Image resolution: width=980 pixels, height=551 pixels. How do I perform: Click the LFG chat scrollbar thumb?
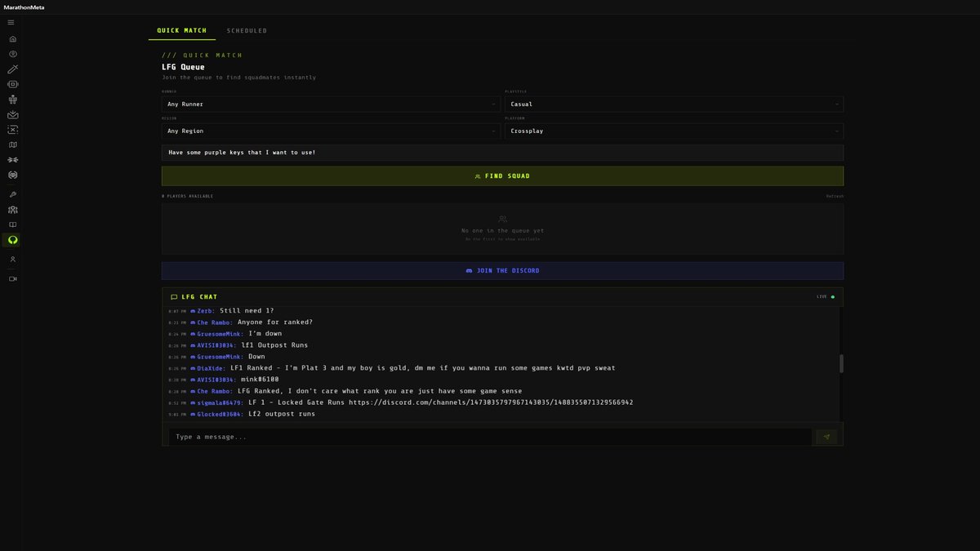click(841, 364)
